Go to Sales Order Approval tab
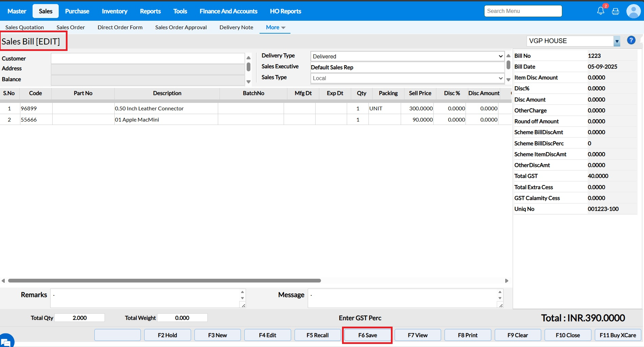This screenshot has width=644, height=347. [181, 28]
